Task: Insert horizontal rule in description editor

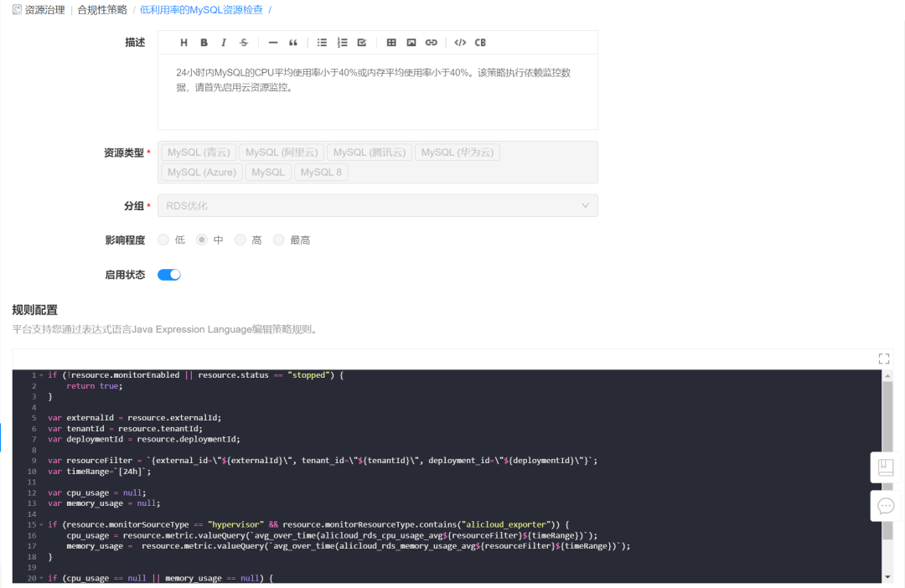Action: point(273,43)
